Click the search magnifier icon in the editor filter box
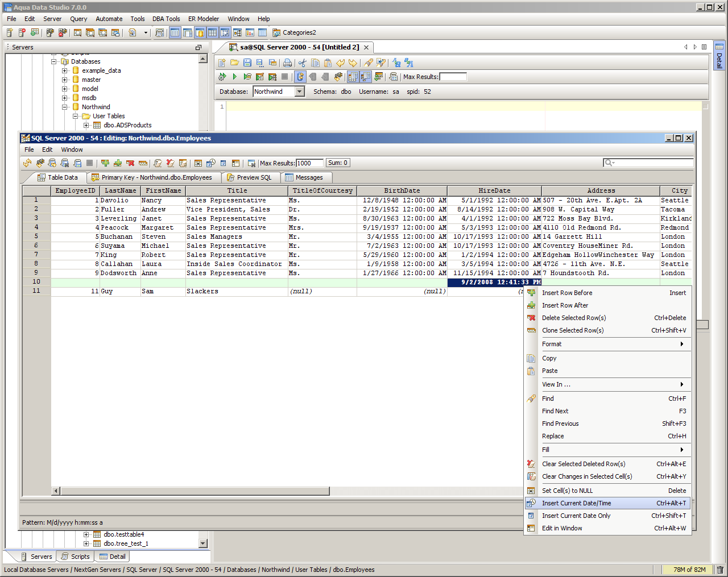 [609, 163]
